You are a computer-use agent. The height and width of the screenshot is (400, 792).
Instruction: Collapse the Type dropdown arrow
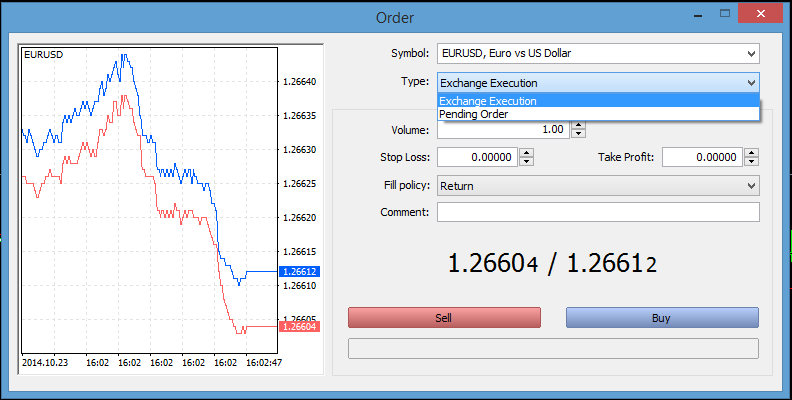point(751,83)
